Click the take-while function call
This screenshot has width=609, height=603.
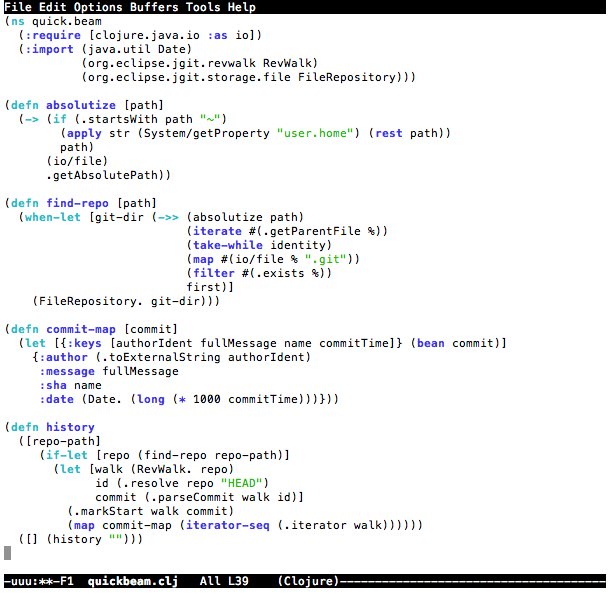pos(228,245)
